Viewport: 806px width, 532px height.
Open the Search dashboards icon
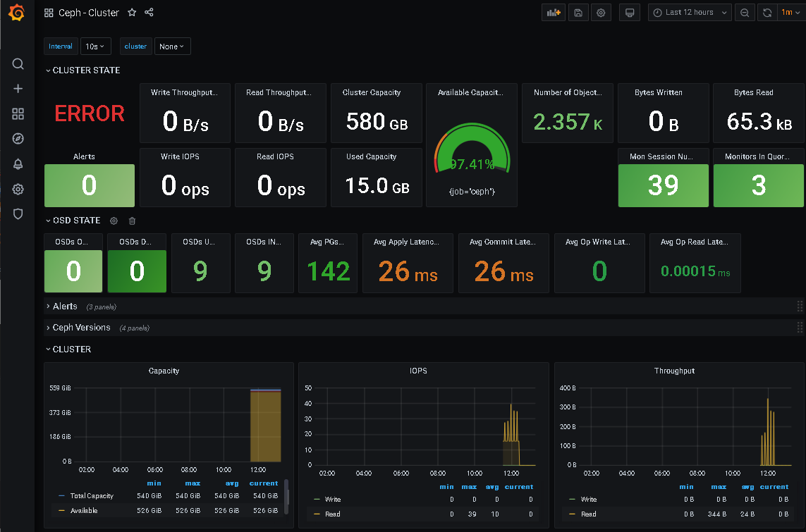(18, 63)
